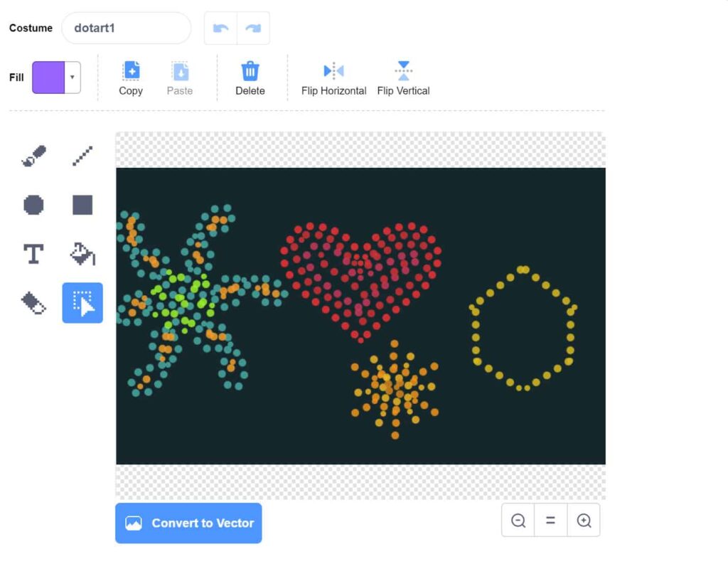This screenshot has width=728, height=564.
Task: Open the Fill color dropdown
Action: tap(71, 78)
